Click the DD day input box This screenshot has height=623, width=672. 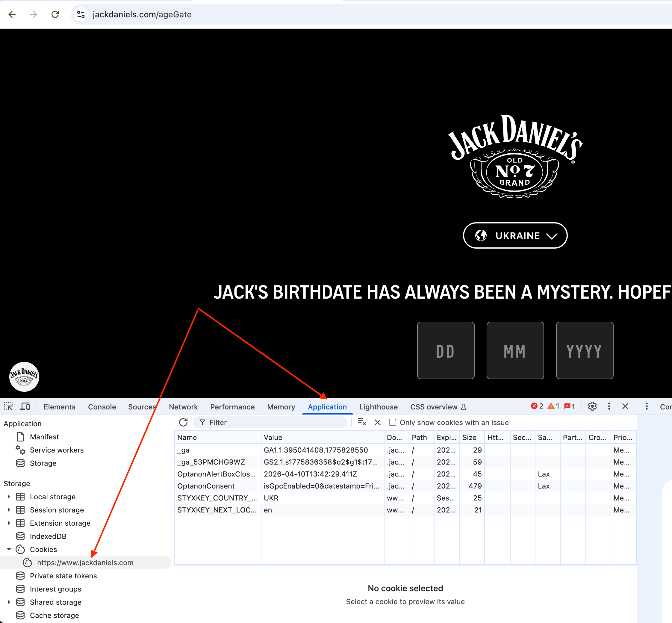pyautogui.click(x=446, y=350)
